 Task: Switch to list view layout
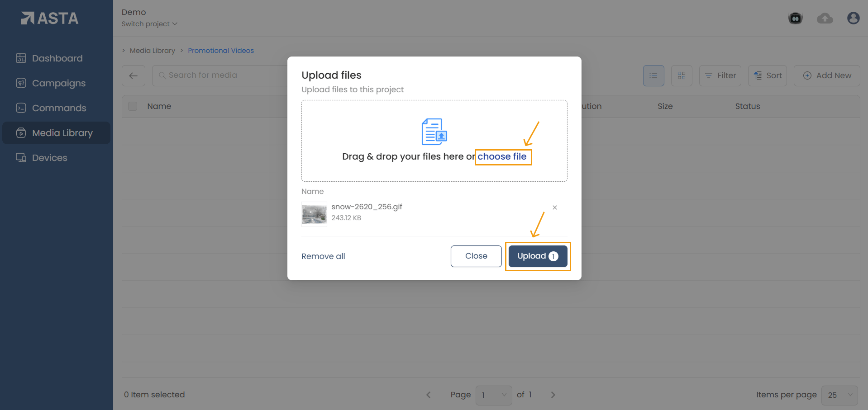click(x=653, y=75)
